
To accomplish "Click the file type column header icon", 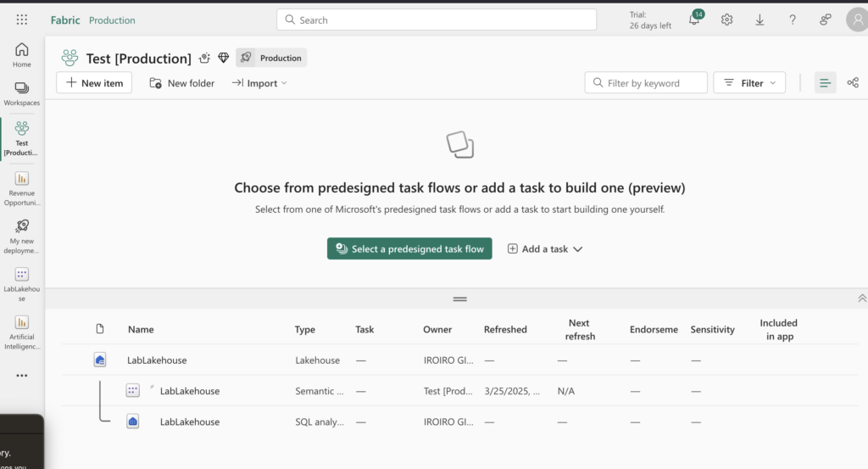I will click(100, 329).
